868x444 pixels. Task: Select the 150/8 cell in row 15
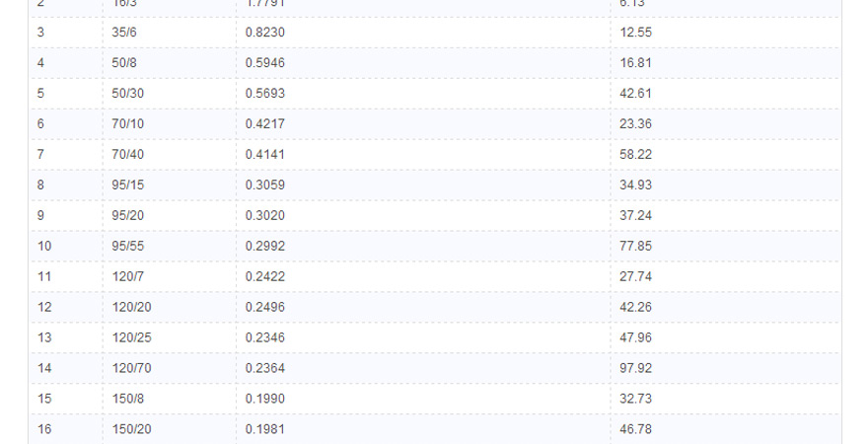coord(169,398)
